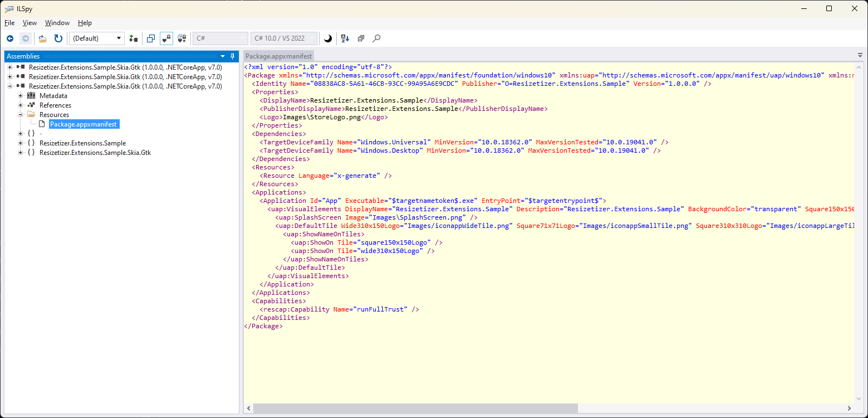Click the add assembly list icon
This screenshot has height=418, width=868.
(133, 38)
